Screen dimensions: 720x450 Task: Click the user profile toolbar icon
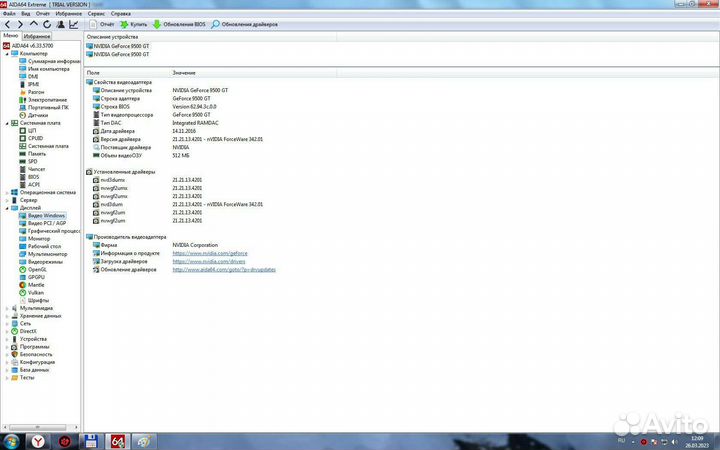tap(60, 24)
